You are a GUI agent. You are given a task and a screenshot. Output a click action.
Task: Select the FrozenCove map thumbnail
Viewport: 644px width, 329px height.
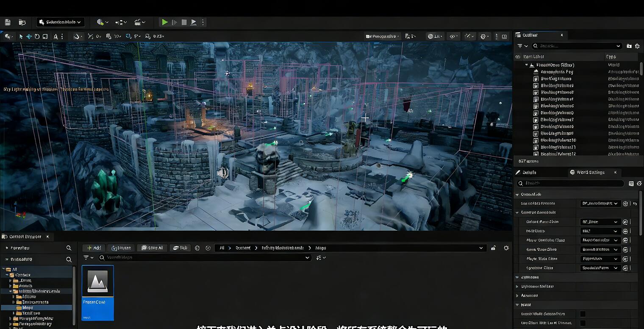click(97, 293)
